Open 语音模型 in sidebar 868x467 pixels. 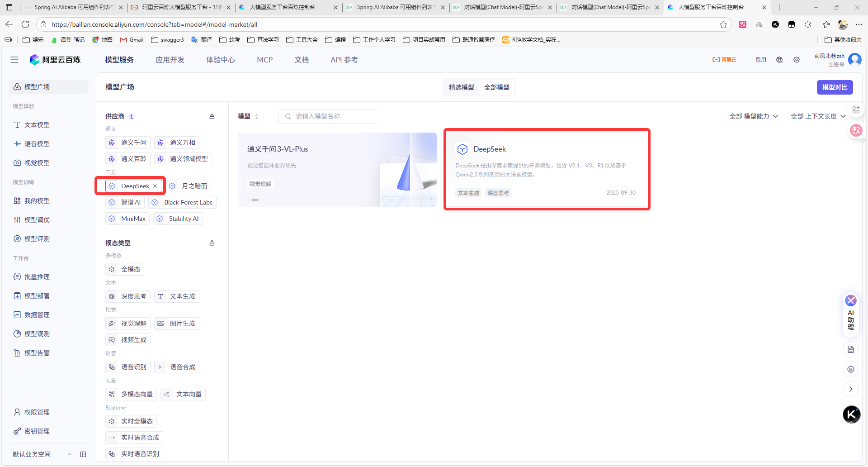point(49,144)
